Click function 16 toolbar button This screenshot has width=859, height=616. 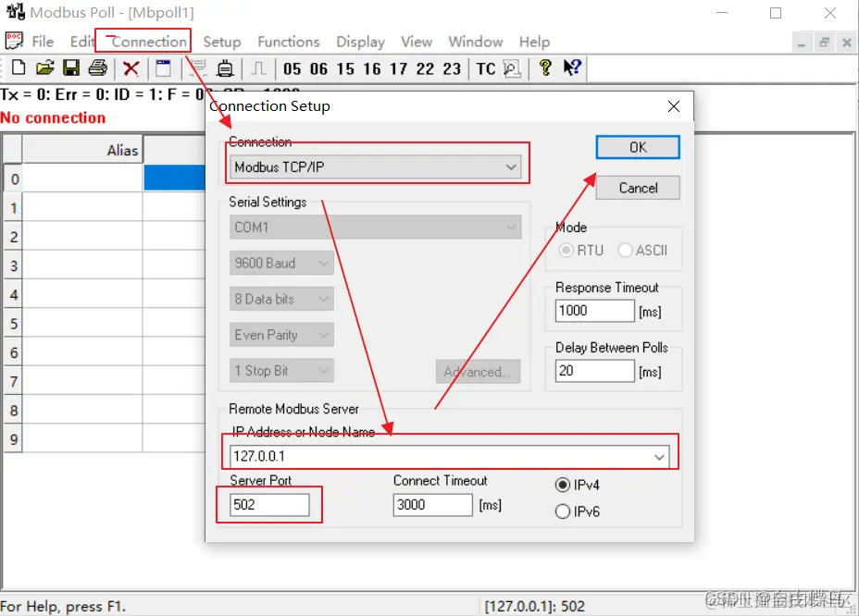click(372, 69)
